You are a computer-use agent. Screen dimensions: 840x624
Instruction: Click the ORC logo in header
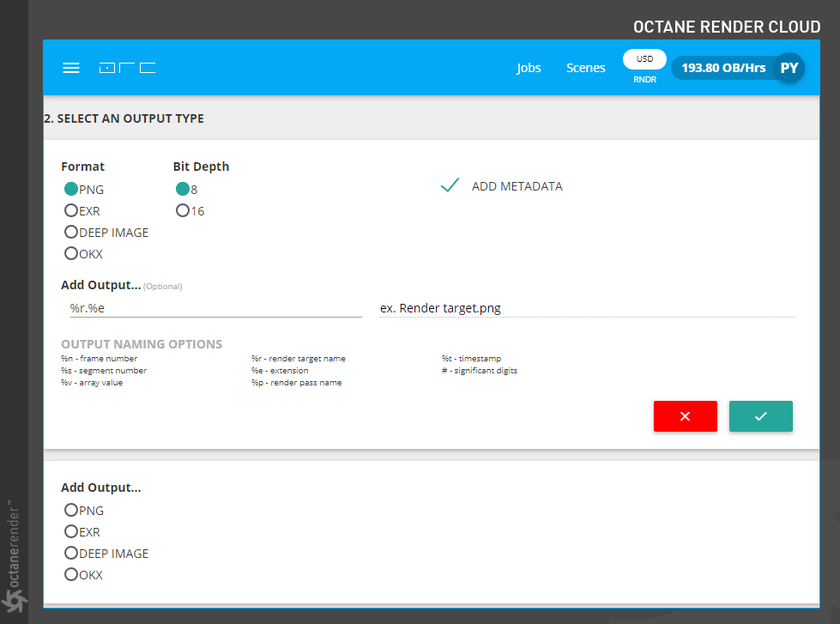click(x=128, y=68)
